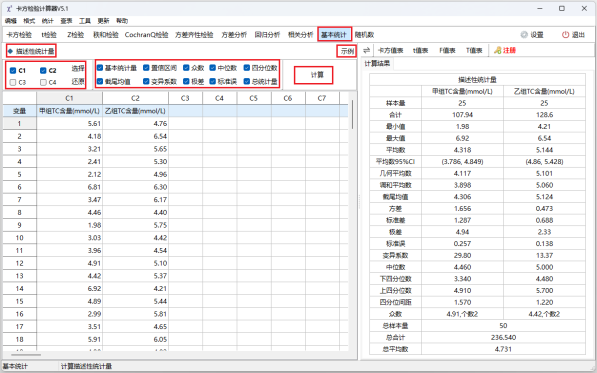The width and height of the screenshot is (597, 373).
Task: Select the C2 column header
Action: tap(135, 98)
